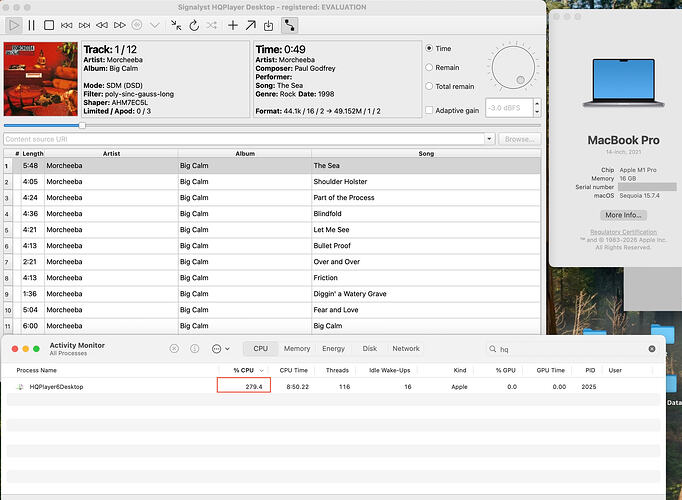The image size is (682, 500).
Task: Click the Song column header
Action: (426, 153)
